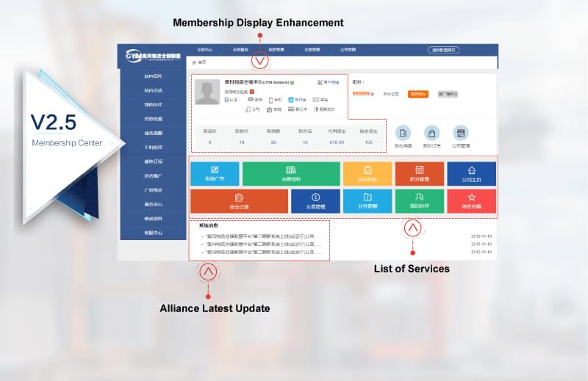Select 业务提醒 in the left sidebar

coord(153,133)
